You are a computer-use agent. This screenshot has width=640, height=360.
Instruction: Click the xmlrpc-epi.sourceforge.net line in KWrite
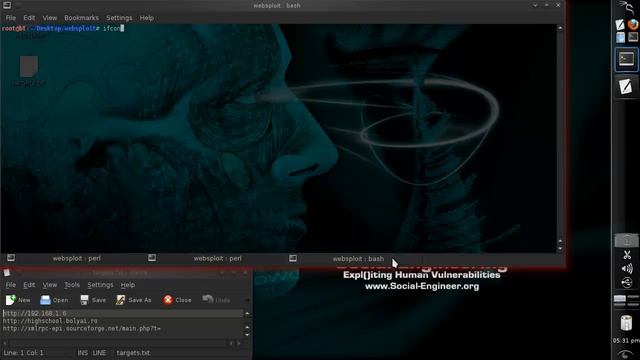coord(82,329)
